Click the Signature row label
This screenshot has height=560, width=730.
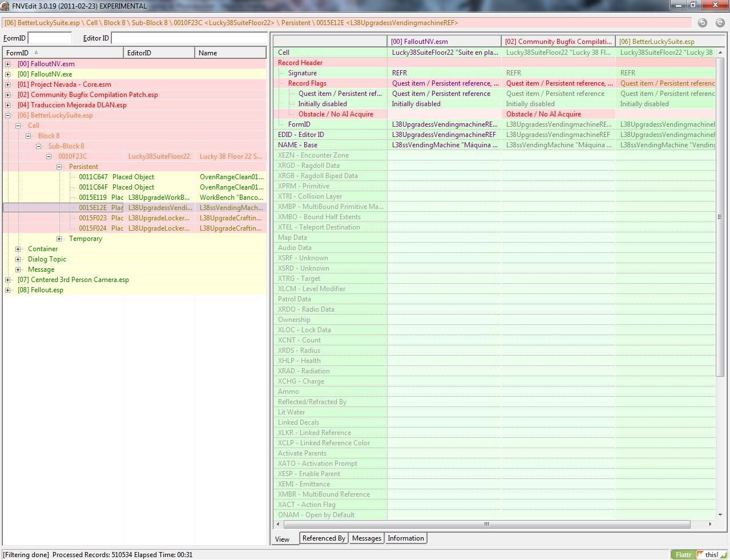[303, 73]
